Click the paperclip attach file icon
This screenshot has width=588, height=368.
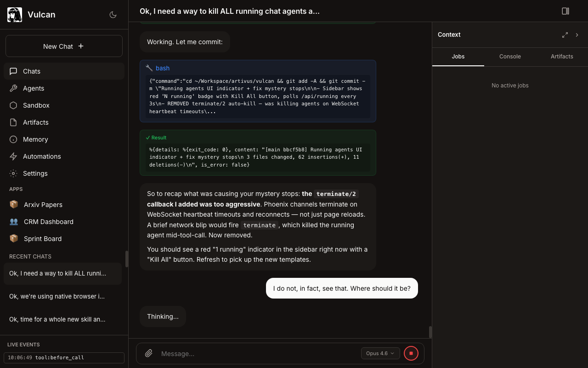tap(148, 353)
